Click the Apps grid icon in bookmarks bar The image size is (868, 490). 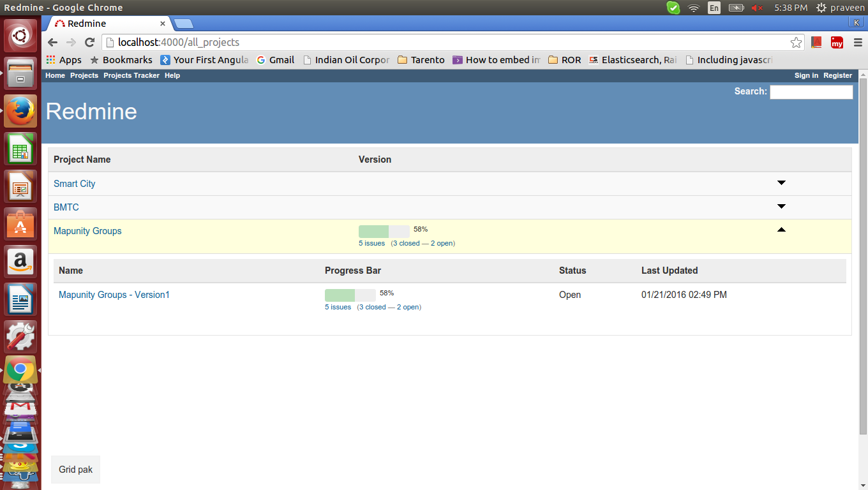point(51,60)
